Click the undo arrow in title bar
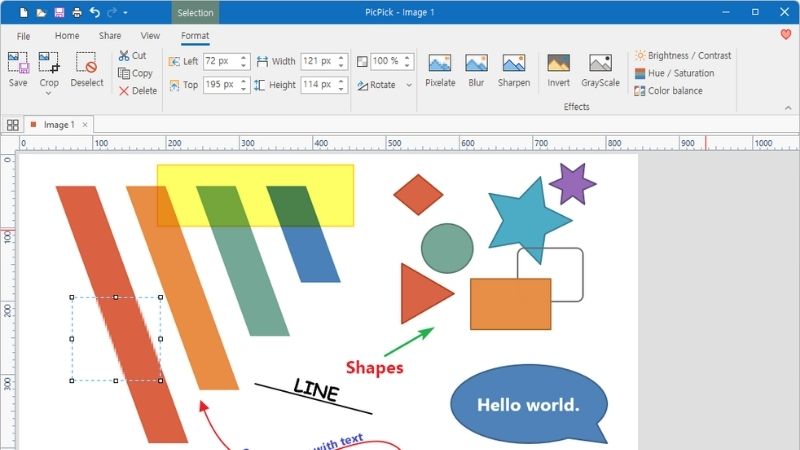800x450 pixels. [x=94, y=12]
